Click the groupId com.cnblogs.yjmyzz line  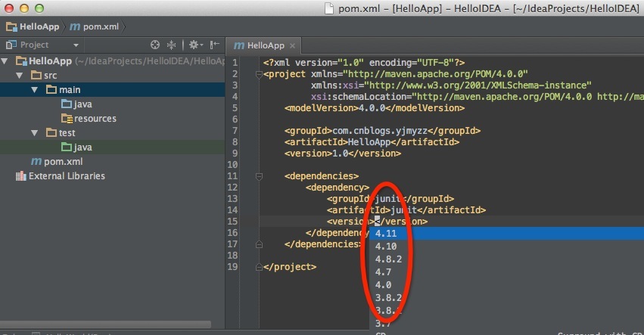click(382, 131)
